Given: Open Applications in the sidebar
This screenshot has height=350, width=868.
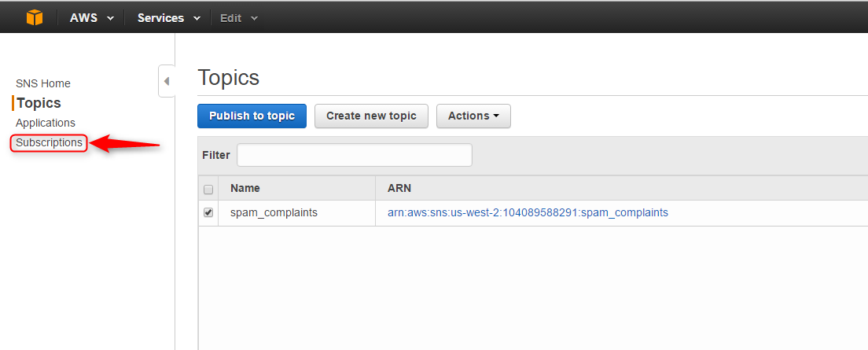Looking at the screenshot, I should click(x=46, y=123).
